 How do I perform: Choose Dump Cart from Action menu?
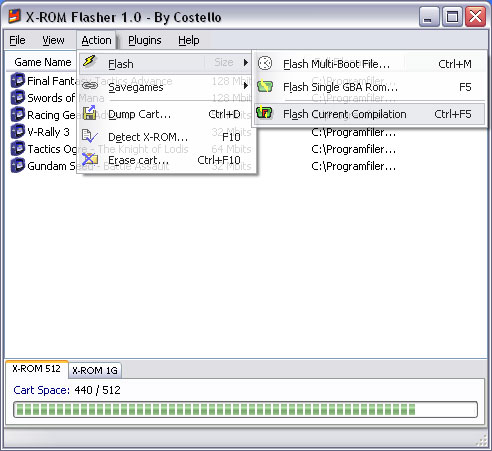pos(166,114)
